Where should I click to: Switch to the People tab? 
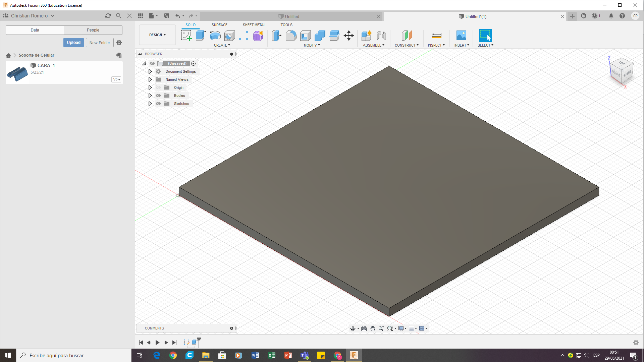tap(93, 30)
